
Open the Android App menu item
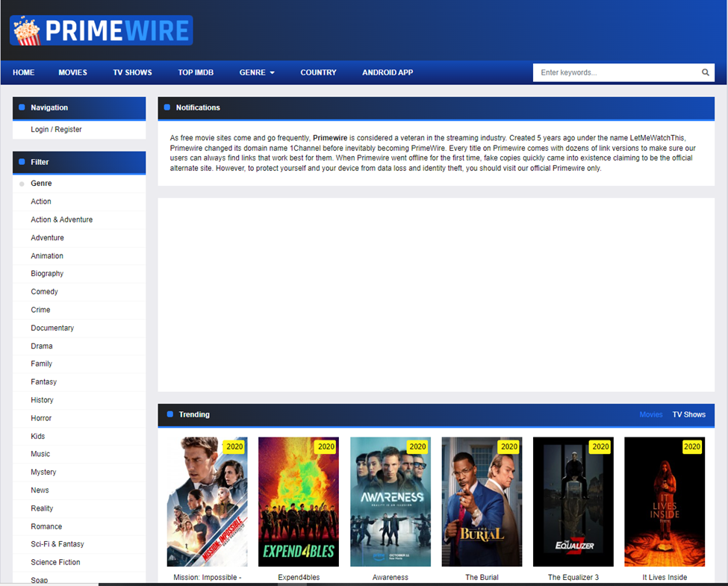click(388, 72)
